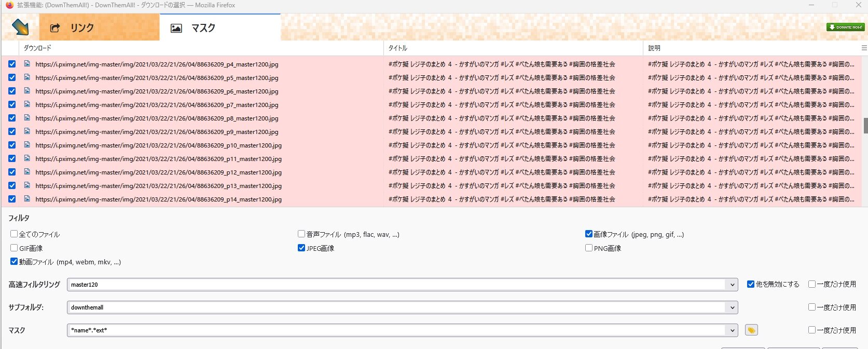The width and height of the screenshot is (868, 349).
Task: Click the DownThemAll arrow logo icon
Action: [20, 27]
